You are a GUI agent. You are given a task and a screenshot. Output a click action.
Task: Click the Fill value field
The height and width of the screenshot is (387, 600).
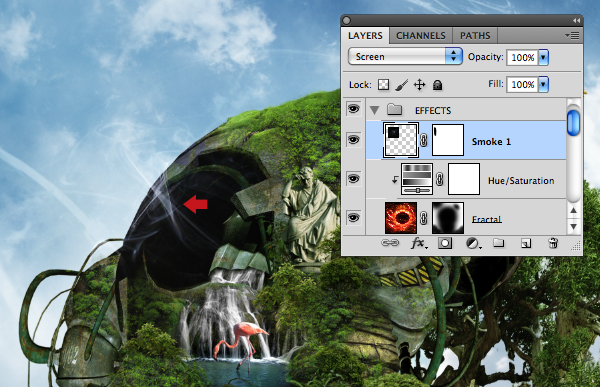click(x=523, y=84)
